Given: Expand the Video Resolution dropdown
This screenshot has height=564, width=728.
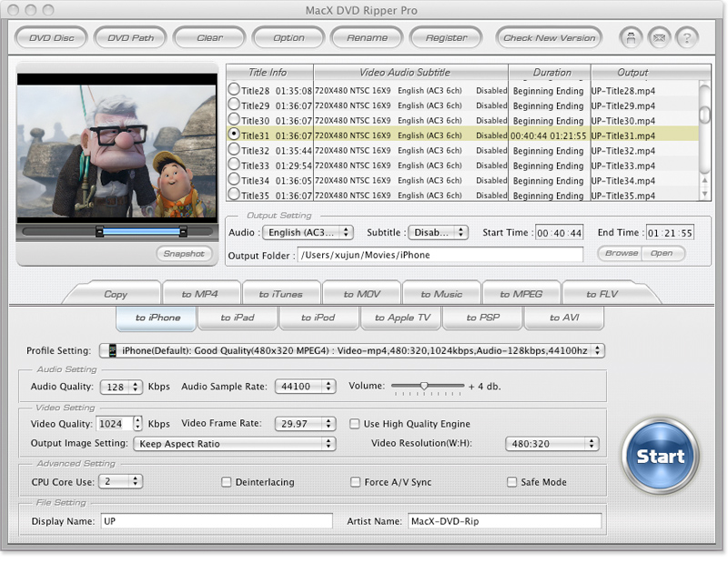Looking at the screenshot, I should 552,444.
